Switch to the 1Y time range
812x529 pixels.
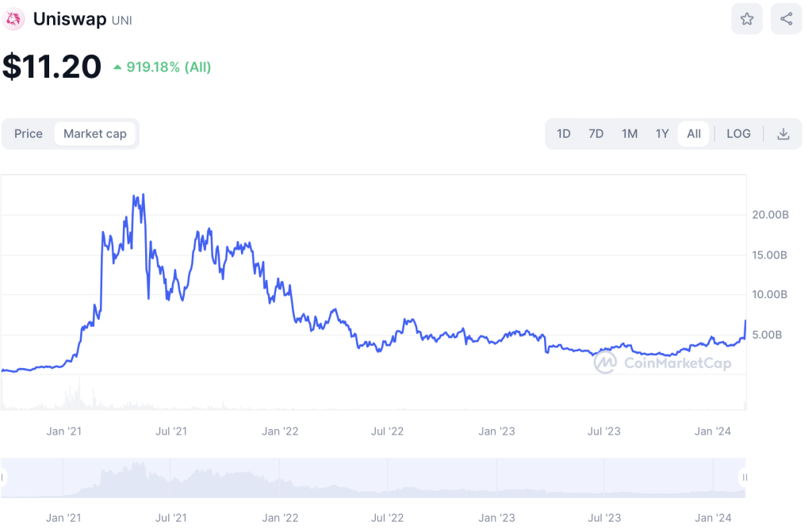pos(662,134)
